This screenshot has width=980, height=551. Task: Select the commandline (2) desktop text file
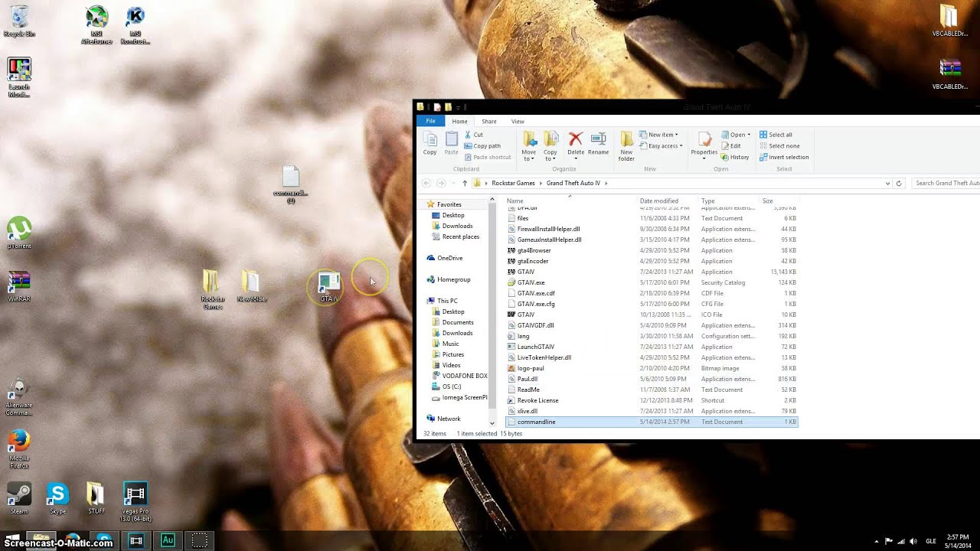pos(290,184)
